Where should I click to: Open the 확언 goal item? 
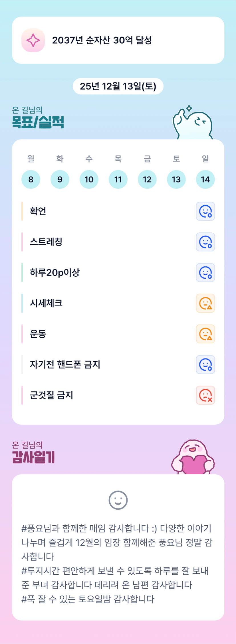pos(38,211)
